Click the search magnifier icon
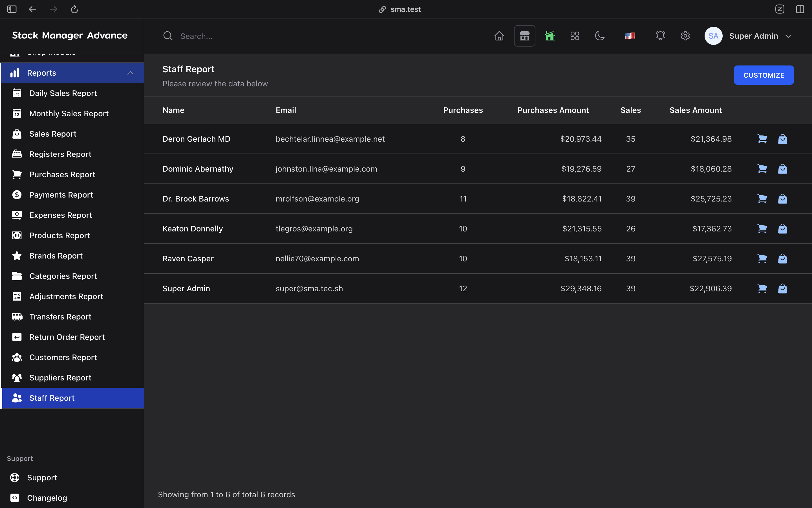This screenshot has height=508, width=812. click(x=168, y=36)
